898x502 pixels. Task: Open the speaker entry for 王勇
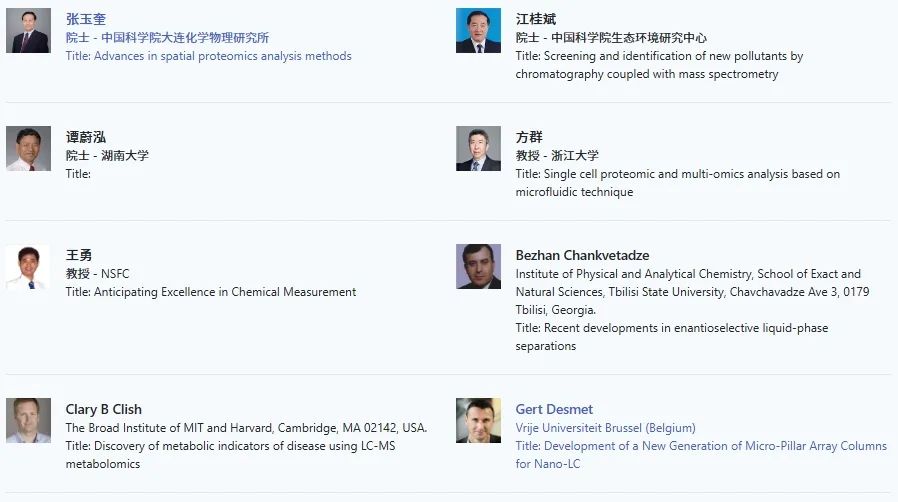[79, 255]
